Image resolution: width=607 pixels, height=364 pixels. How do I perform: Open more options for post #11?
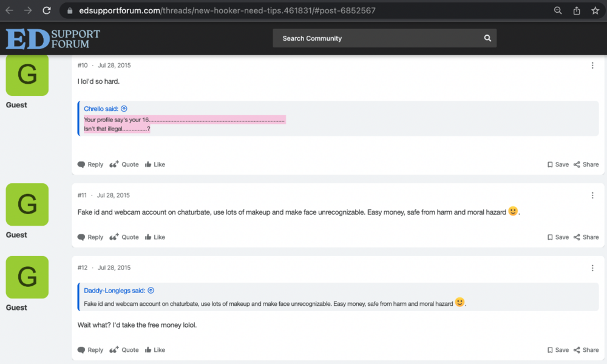coord(592,195)
